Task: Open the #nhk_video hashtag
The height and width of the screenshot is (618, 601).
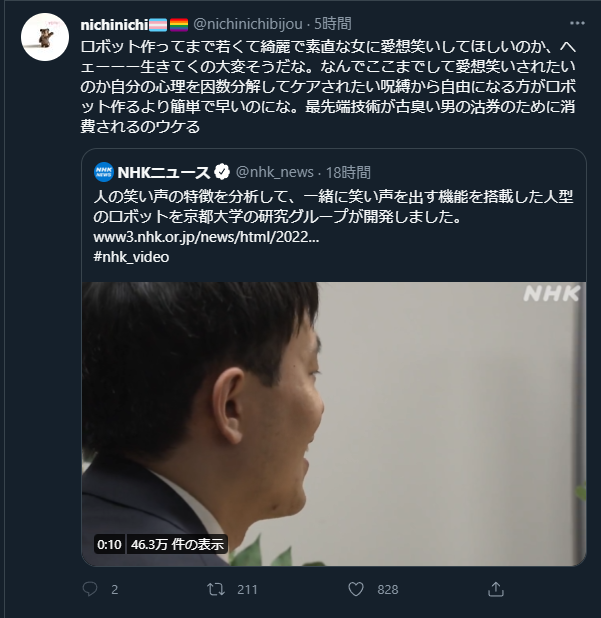Action: tap(131, 257)
